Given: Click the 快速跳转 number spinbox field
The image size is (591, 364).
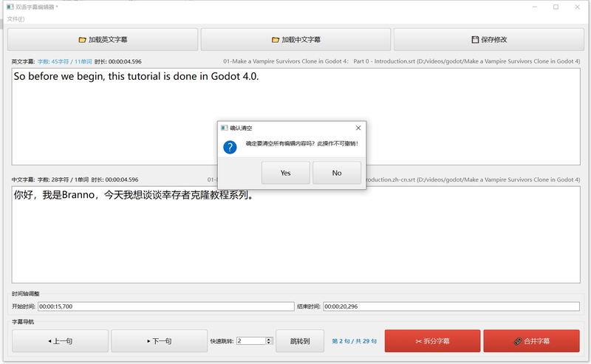Looking at the screenshot, I should (x=251, y=341).
